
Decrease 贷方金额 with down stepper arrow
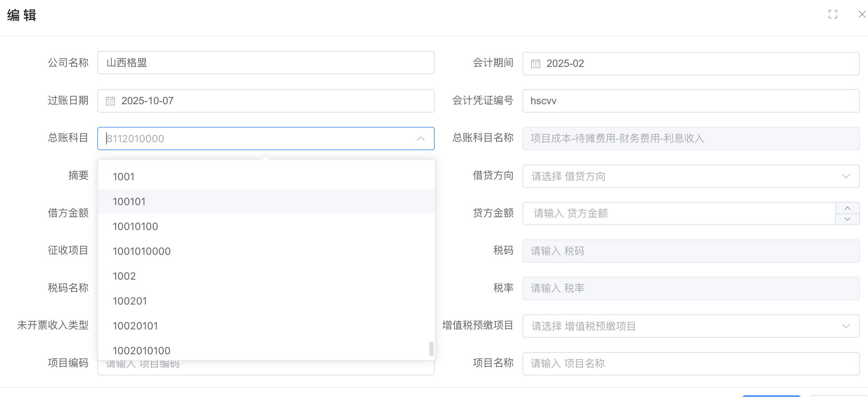(x=847, y=219)
